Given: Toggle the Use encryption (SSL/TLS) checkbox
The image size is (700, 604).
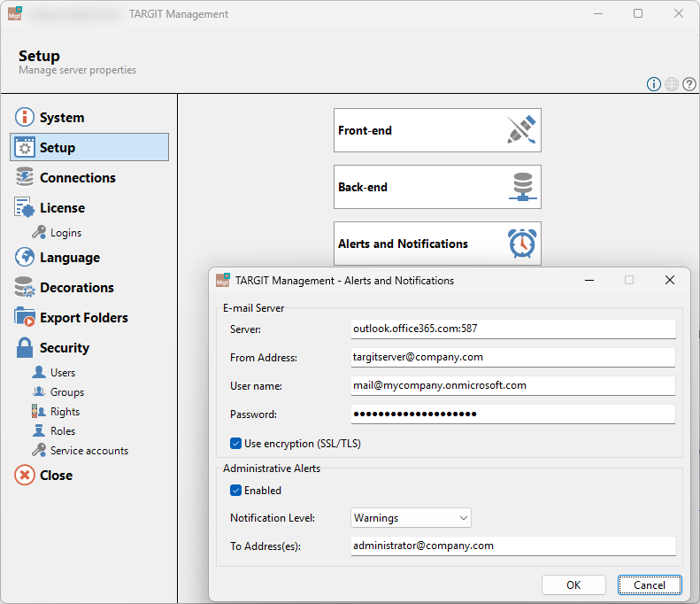Looking at the screenshot, I should (235, 443).
